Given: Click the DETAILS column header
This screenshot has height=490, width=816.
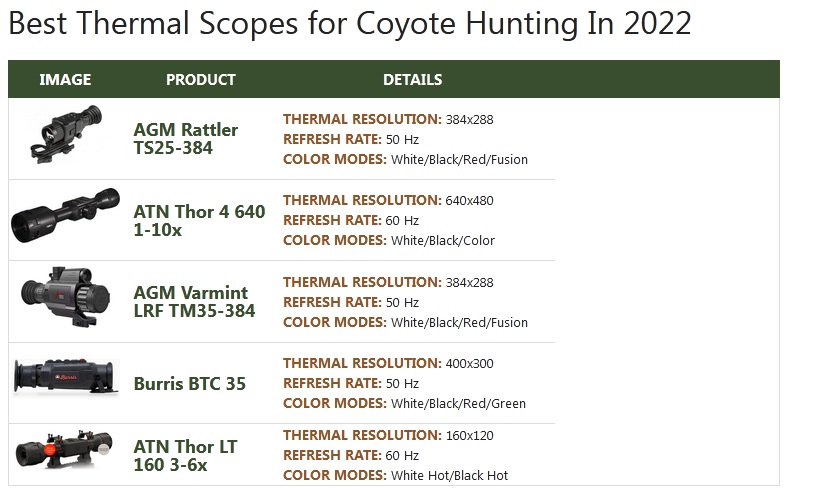Looking at the screenshot, I should tap(412, 80).
